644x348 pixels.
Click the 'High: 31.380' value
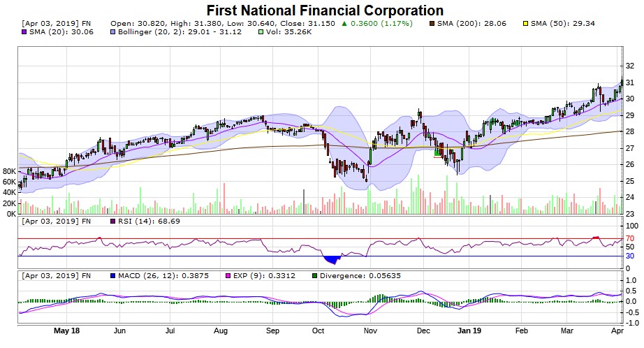pos(195,24)
